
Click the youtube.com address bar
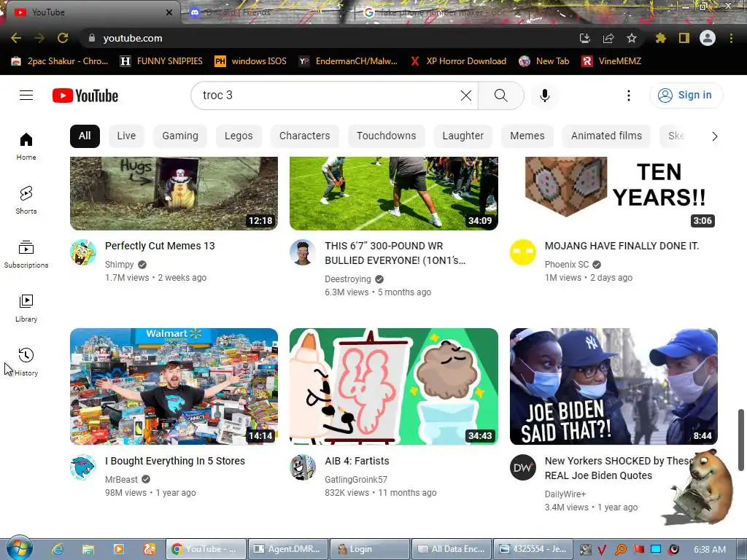pos(329,38)
